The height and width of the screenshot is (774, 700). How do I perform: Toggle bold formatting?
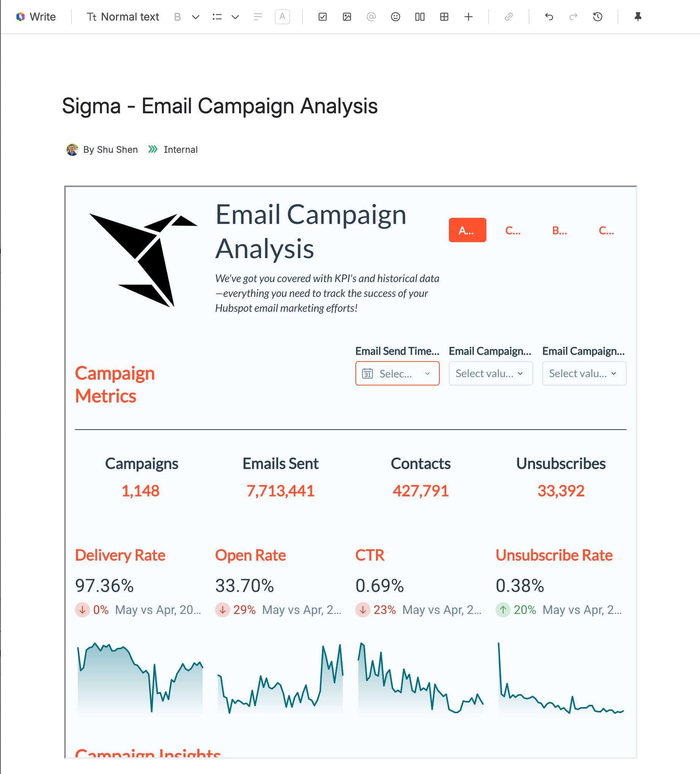177,17
